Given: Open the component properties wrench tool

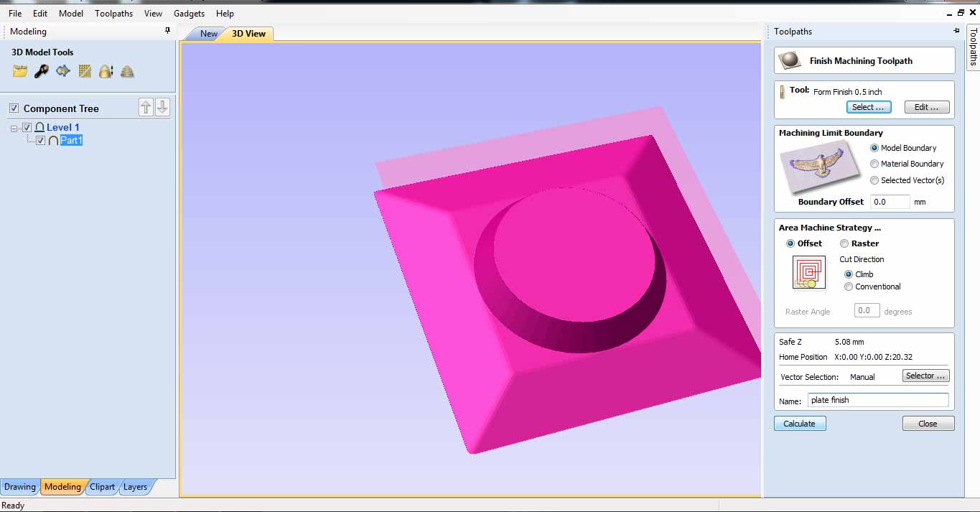Looking at the screenshot, I should coord(42,71).
